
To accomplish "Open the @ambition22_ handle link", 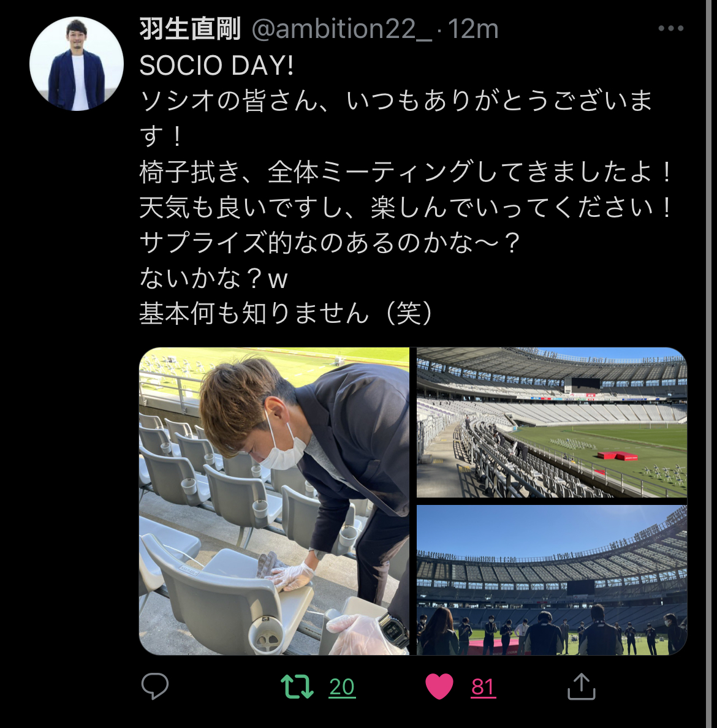I will point(342,29).
